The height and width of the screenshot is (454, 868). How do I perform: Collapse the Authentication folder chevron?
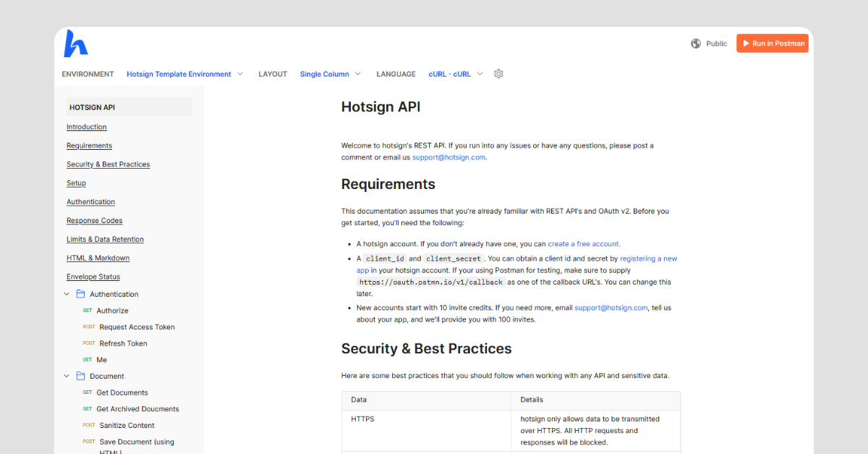point(67,294)
